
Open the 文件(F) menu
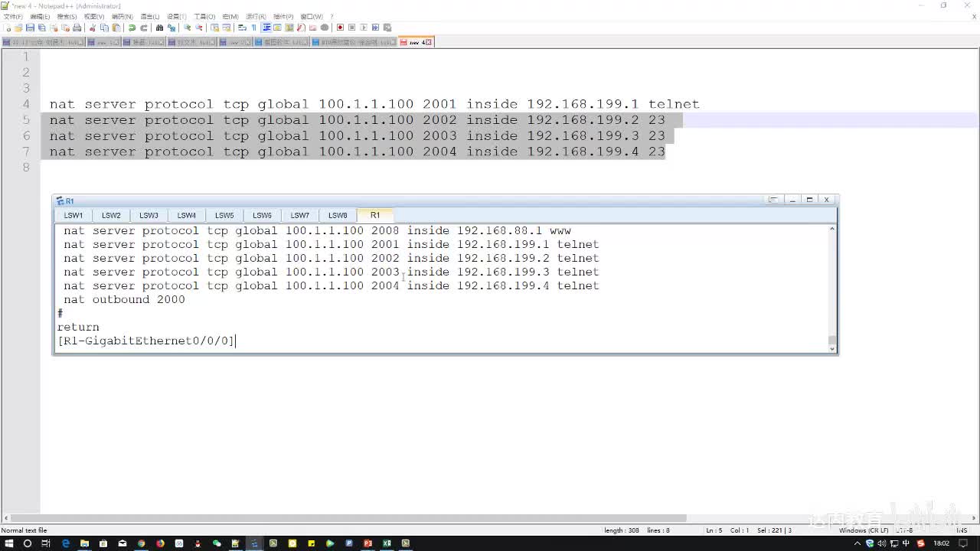[x=13, y=16]
